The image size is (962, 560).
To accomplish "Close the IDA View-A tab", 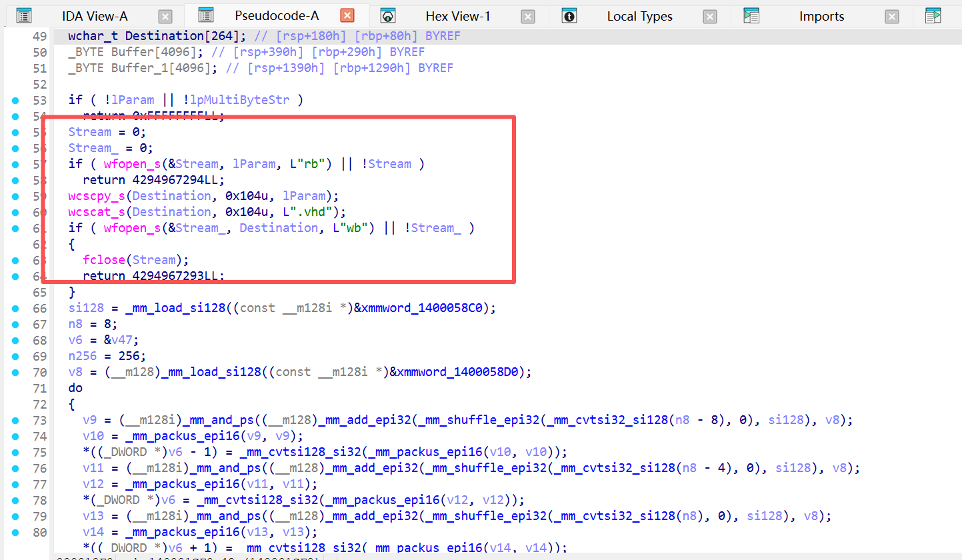I will 165,17.
